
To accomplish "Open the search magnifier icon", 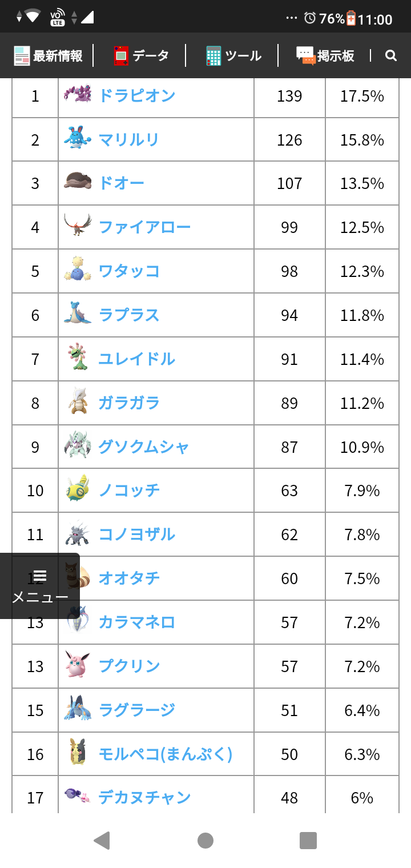I will (391, 55).
